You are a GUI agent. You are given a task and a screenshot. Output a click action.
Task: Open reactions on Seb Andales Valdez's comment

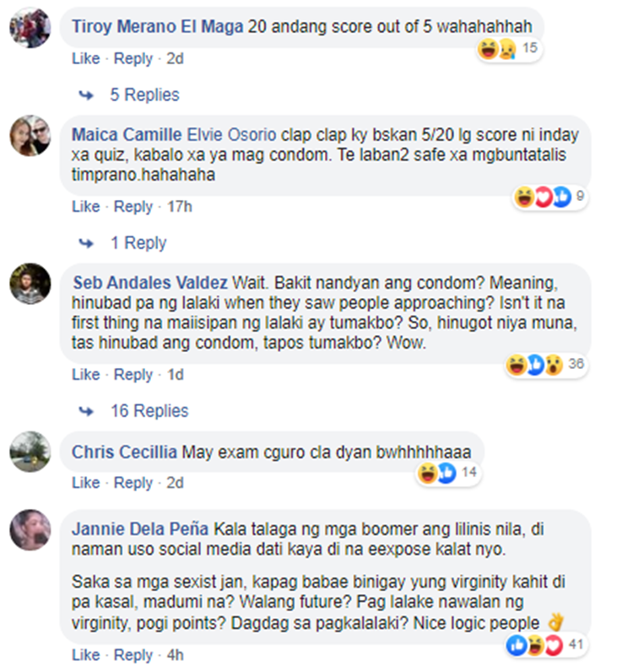(545, 365)
